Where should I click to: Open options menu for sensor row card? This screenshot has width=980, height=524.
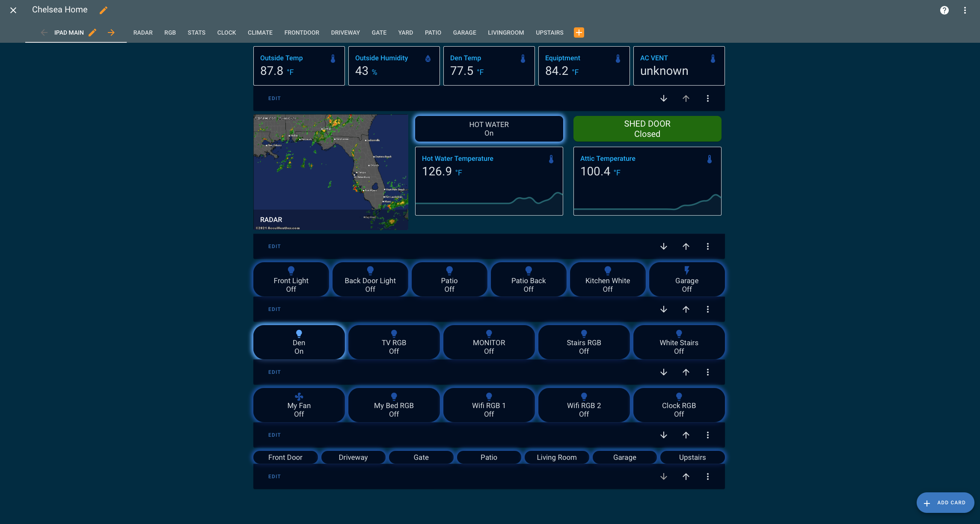click(x=707, y=98)
